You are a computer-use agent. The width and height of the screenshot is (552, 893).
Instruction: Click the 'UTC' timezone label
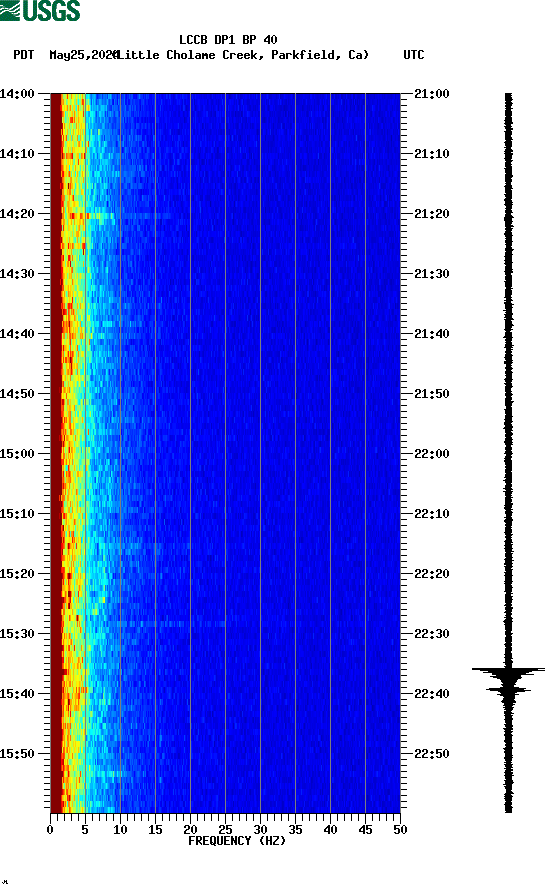coord(414,55)
